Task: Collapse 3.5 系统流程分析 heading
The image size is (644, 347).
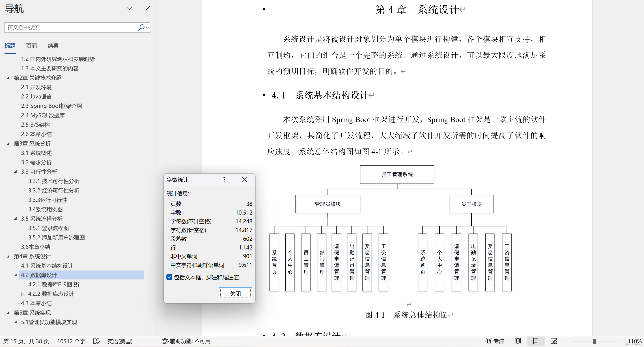Action: click(15, 219)
